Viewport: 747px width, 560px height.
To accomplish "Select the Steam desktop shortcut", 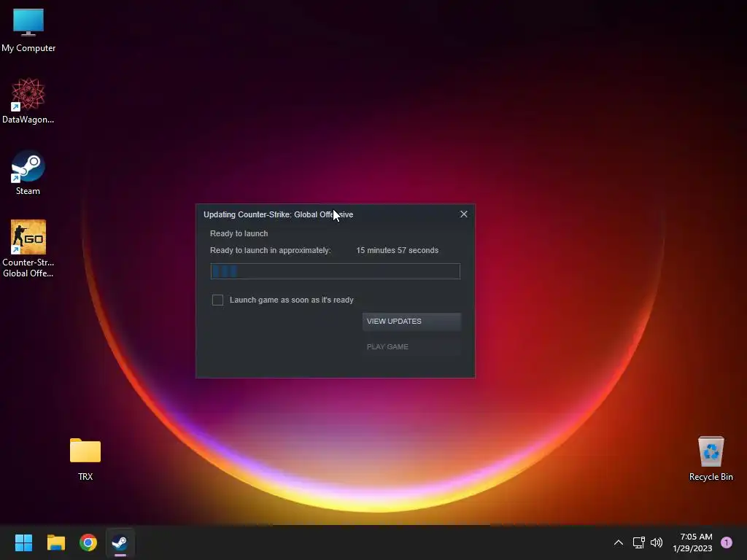I will [x=28, y=172].
